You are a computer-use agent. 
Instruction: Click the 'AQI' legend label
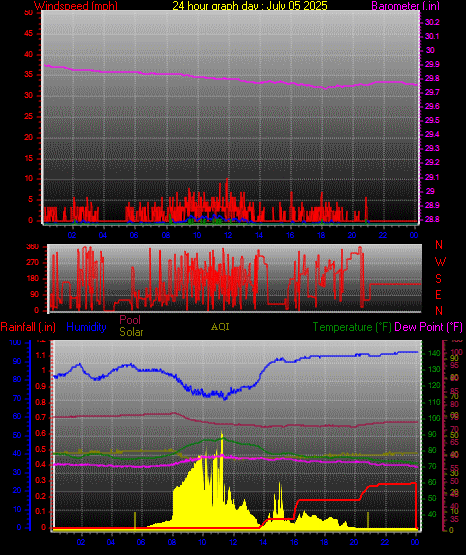220,327
